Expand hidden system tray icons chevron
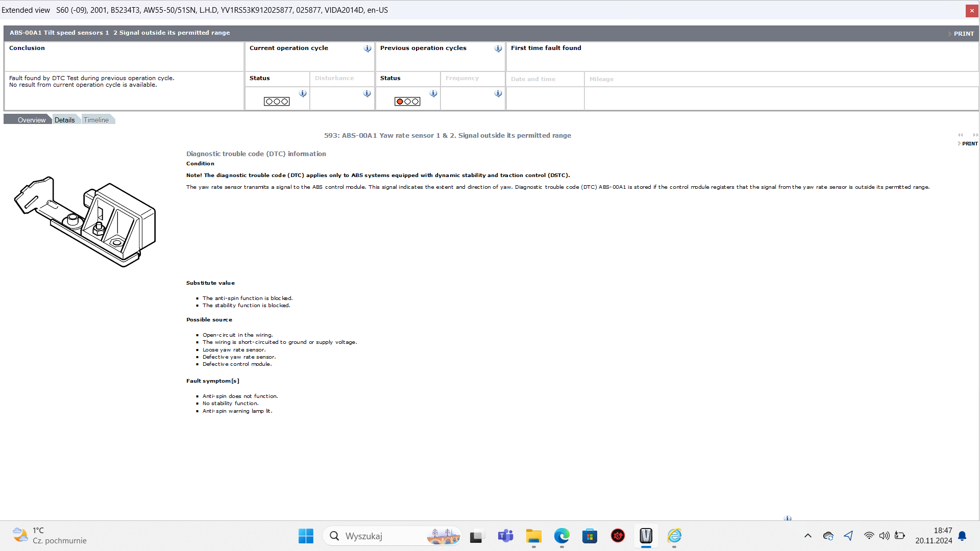The height and width of the screenshot is (551, 980). [x=807, y=536]
